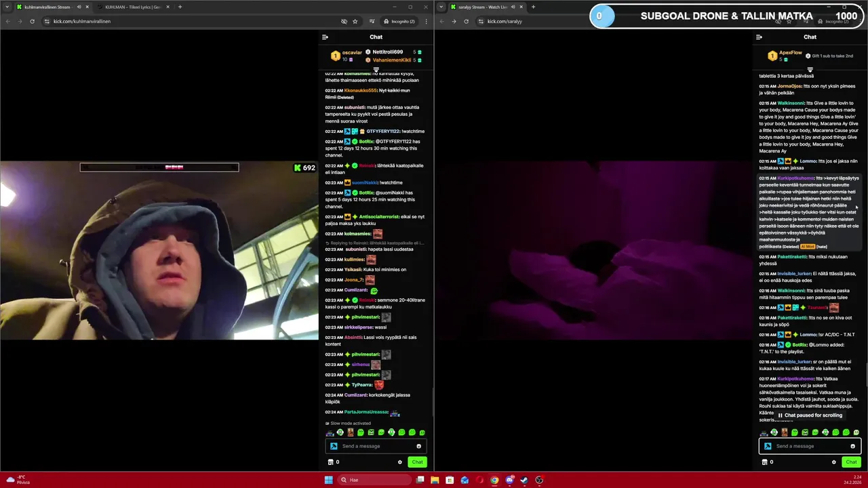Viewport: 868px width, 488px height.
Task: Resume chat via Chat paused for scrolling
Action: click(x=810, y=415)
